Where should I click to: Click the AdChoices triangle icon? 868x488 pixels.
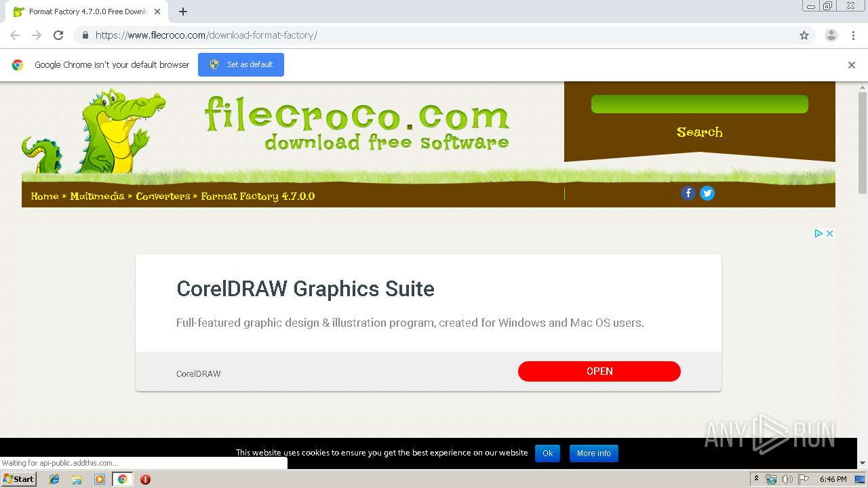coord(818,233)
